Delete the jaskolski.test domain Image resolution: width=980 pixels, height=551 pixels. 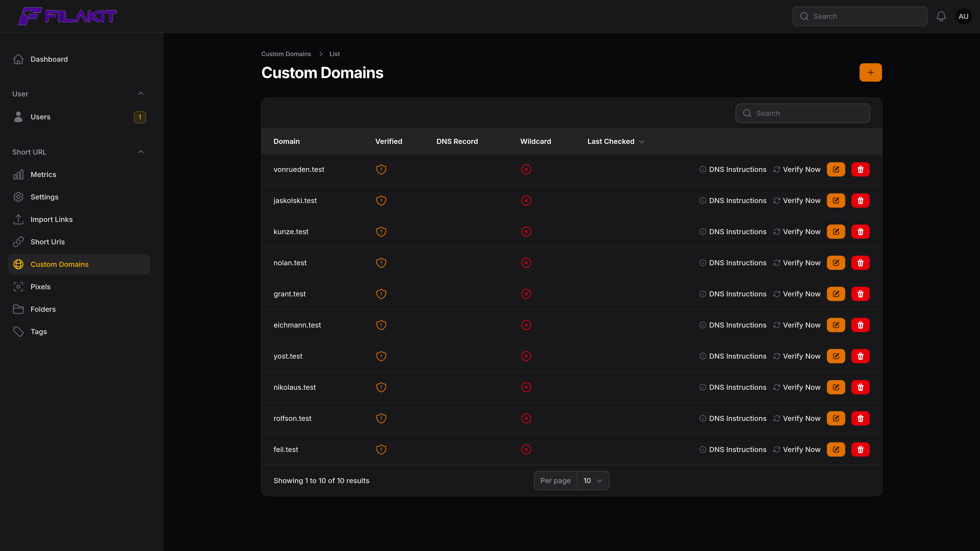point(861,200)
